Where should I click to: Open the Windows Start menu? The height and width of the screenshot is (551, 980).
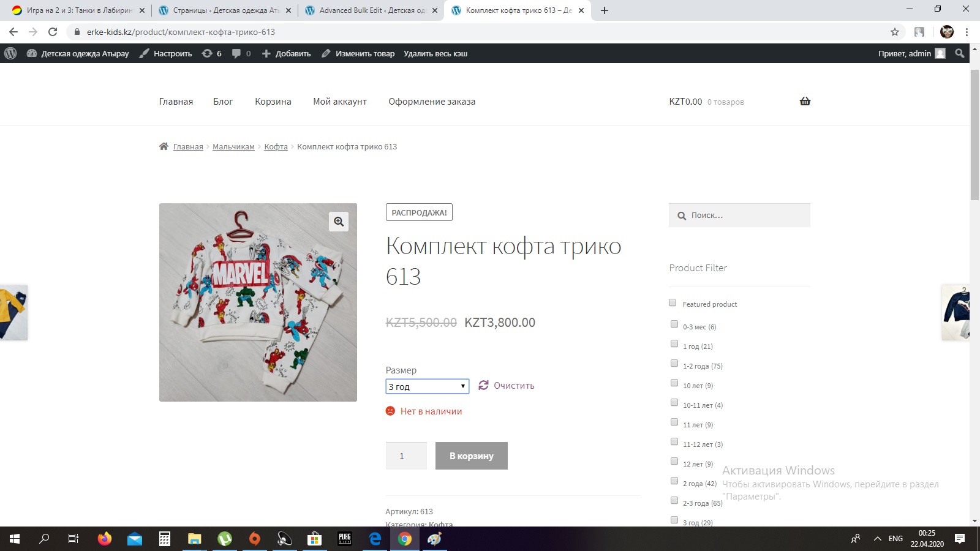(15, 539)
